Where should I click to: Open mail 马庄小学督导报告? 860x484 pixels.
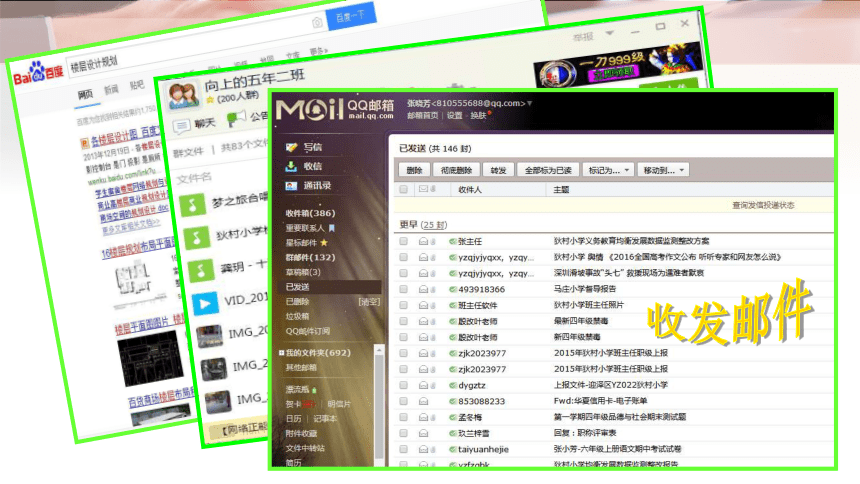click(x=585, y=289)
